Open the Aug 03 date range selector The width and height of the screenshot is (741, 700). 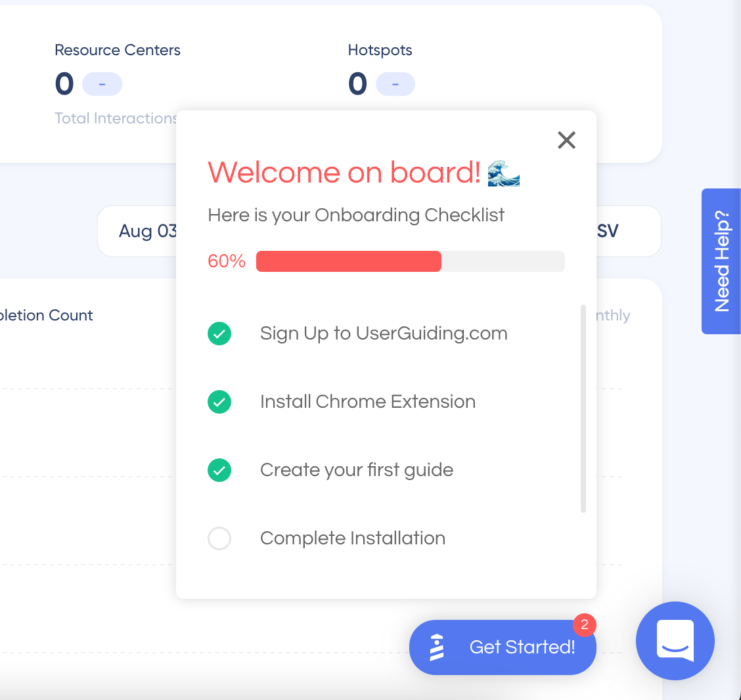(x=147, y=231)
